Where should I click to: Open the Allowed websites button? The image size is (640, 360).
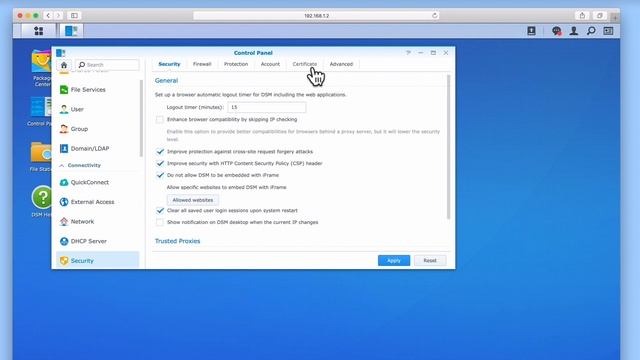click(193, 200)
